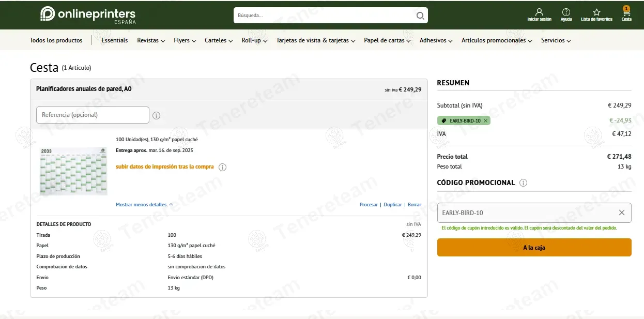The width and height of the screenshot is (644, 319).
Task: Expand Papel de cartas dropdown
Action: point(387,40)
